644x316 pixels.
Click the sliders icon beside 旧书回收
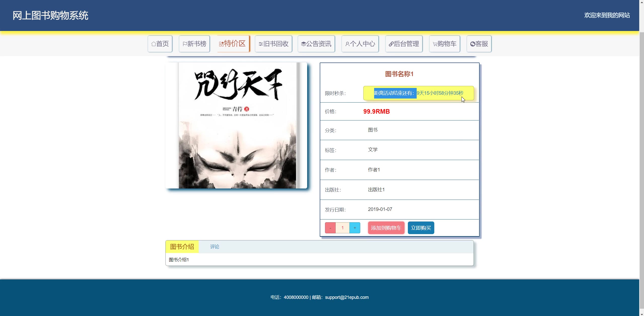pos(261,44)
